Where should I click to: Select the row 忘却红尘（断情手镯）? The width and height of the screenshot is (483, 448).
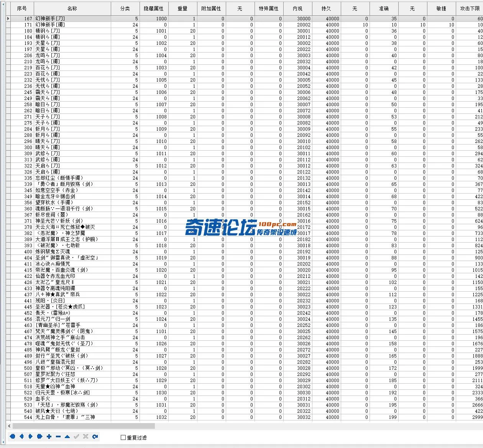coord(245,178)
